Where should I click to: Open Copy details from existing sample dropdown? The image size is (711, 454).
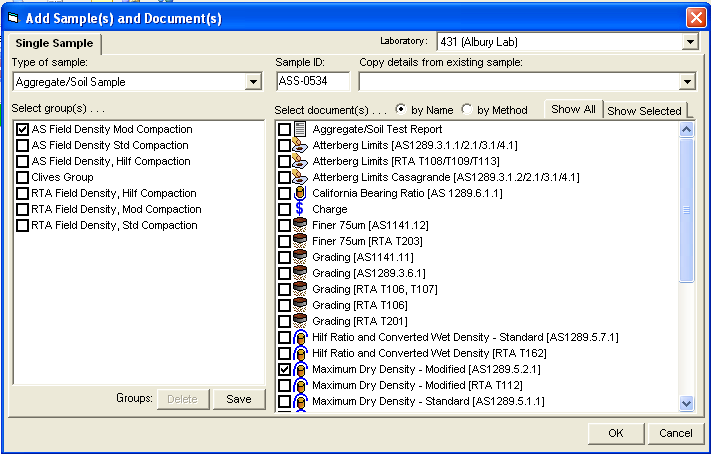[x=687, y=82]
